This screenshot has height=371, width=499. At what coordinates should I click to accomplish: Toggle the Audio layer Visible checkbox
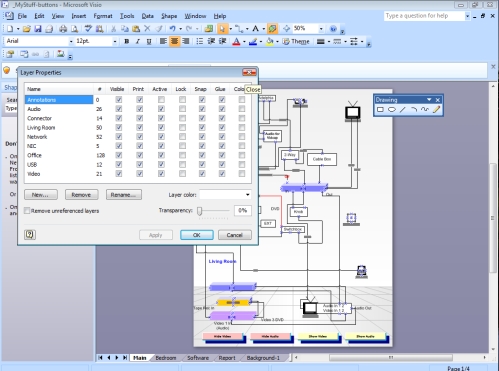tap(119, 109)
